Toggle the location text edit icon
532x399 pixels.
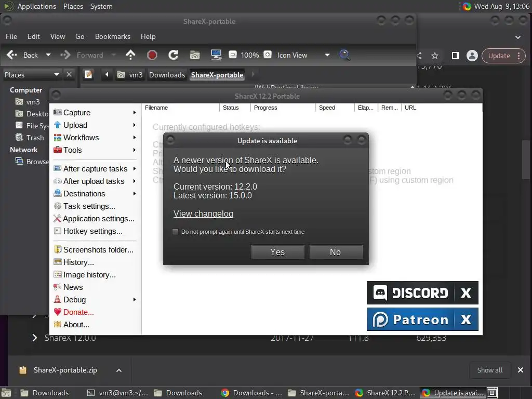(x=88, y=74)
